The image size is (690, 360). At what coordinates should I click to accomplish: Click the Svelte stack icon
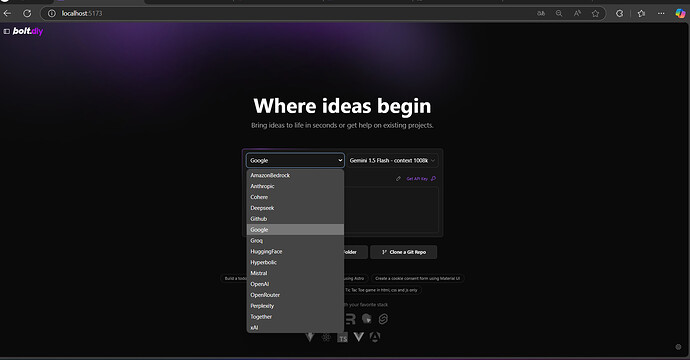pos(383,319)
